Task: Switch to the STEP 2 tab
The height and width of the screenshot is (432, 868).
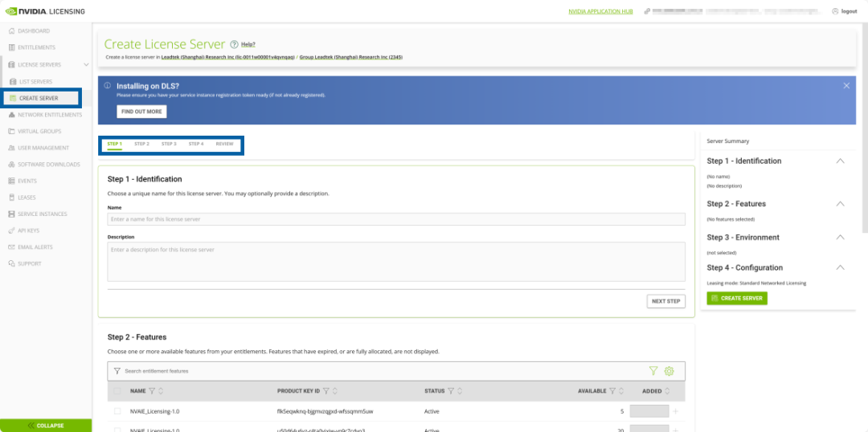Action: click(x=141, y=144)
